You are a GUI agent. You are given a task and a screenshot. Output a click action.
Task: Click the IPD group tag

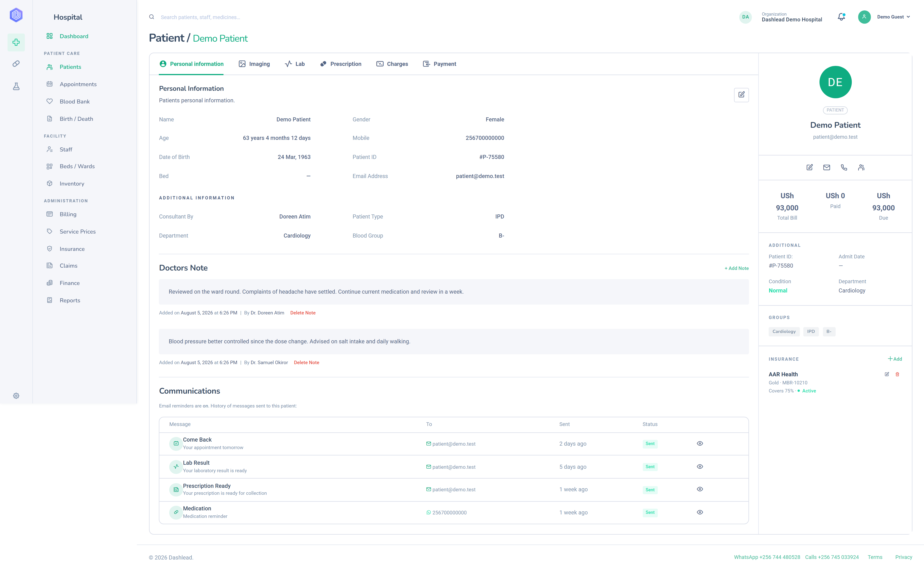811,331
